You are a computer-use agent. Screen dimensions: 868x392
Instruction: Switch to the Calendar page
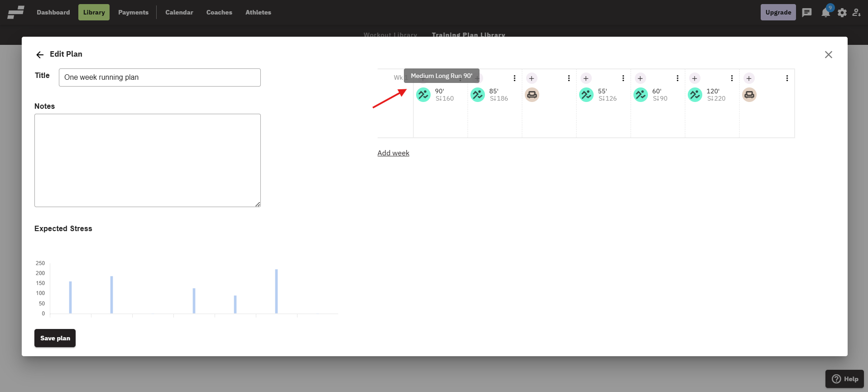(x=179, y=12)
